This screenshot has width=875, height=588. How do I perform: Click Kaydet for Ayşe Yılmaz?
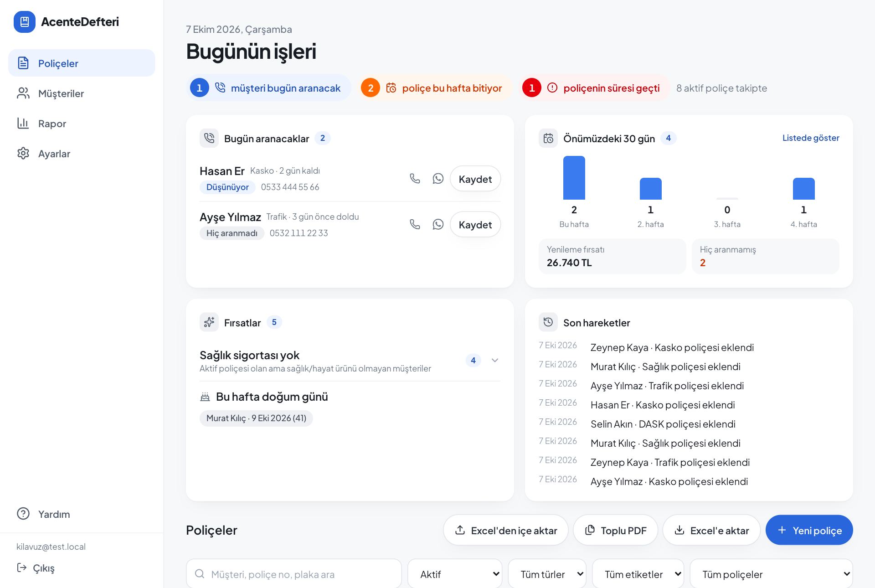[x=475, y=224]
